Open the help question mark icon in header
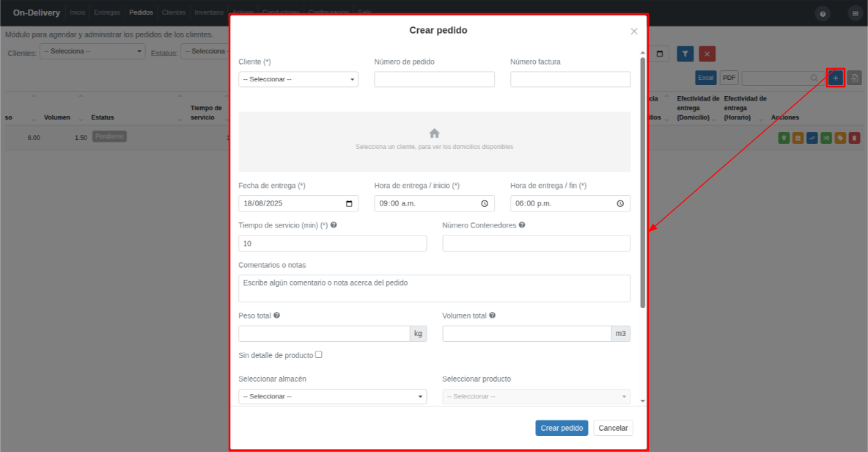Image resolution: width=868 pixels, height=452 pixels. coord(823,14)
